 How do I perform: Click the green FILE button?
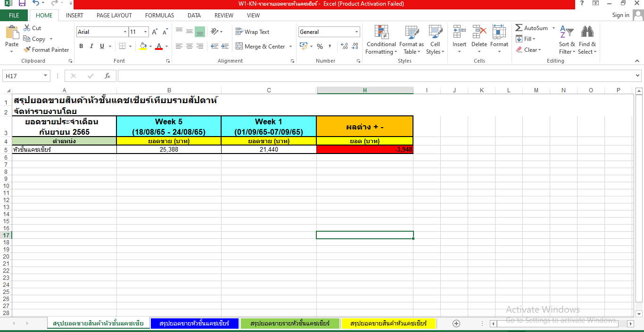click(x=14, y=16)
